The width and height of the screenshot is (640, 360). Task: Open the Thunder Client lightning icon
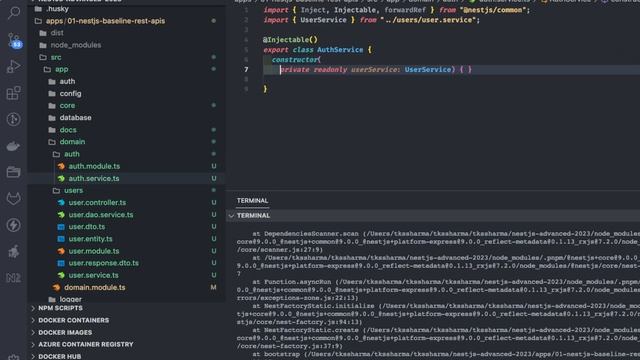click(13, 225)
